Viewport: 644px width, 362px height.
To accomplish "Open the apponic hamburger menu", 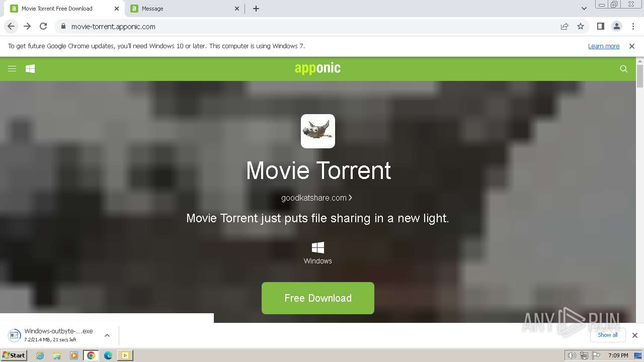I will click(x=12, y=69).
